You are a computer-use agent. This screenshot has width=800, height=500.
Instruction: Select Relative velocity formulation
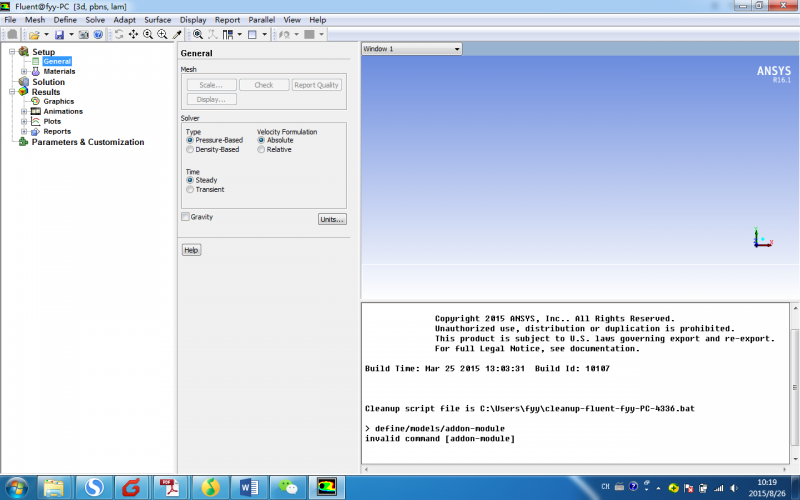[261, 150]
